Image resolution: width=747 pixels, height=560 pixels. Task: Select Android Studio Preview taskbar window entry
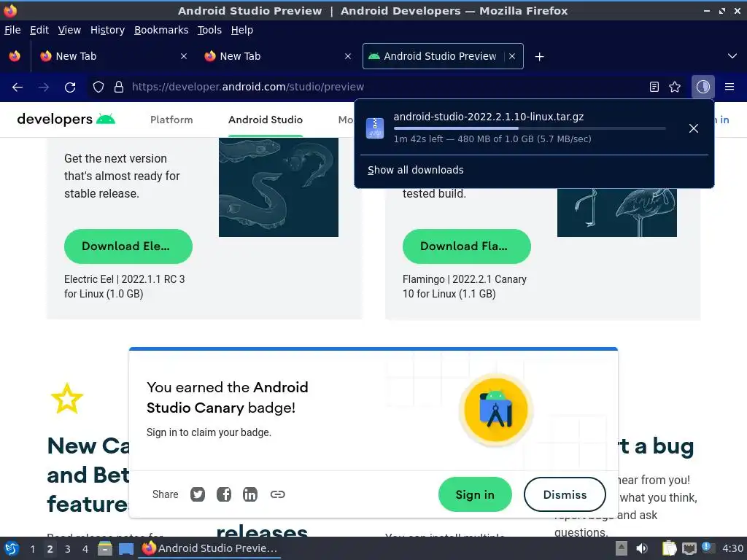point(210,548)
